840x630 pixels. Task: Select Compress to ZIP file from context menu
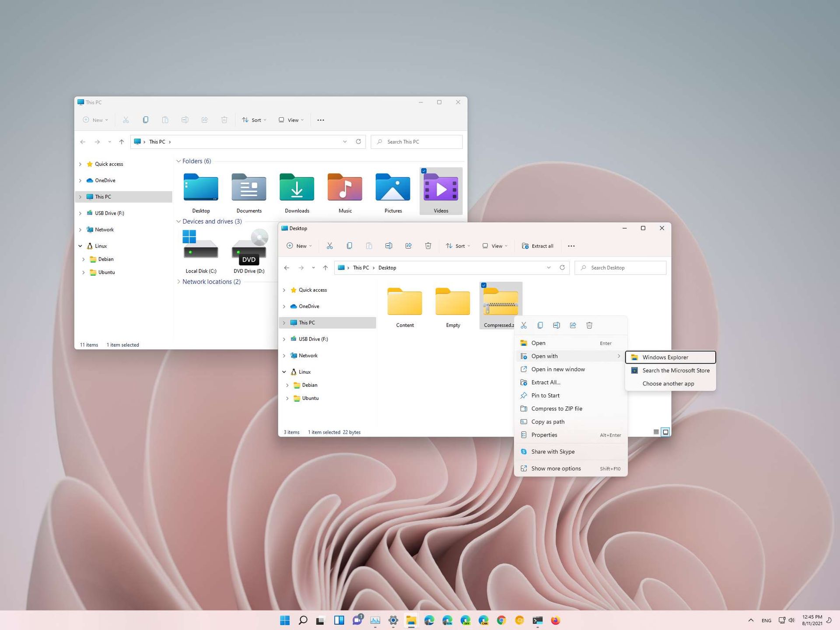[x=556, y=408]
